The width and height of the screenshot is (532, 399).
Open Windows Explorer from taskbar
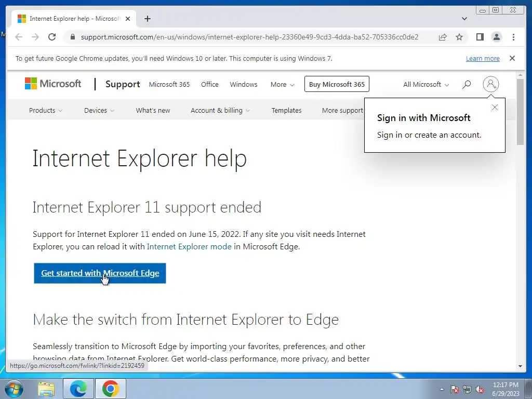[46, 389]
